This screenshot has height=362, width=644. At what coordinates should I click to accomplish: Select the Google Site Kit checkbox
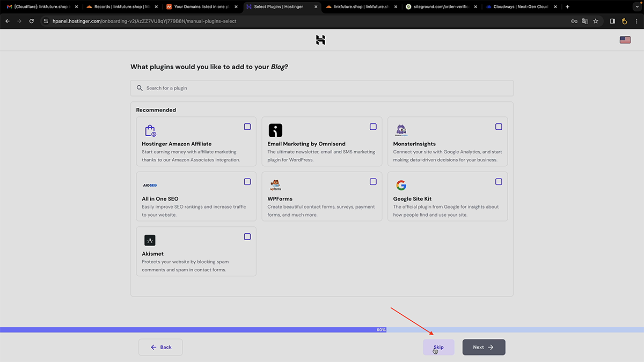tap(499, 182)
